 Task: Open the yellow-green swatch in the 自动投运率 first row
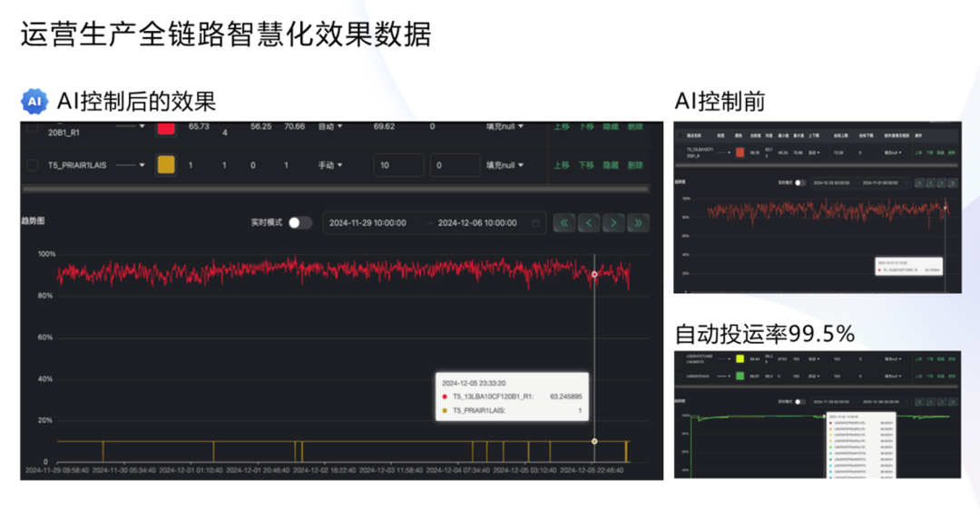tap(740, 359)
